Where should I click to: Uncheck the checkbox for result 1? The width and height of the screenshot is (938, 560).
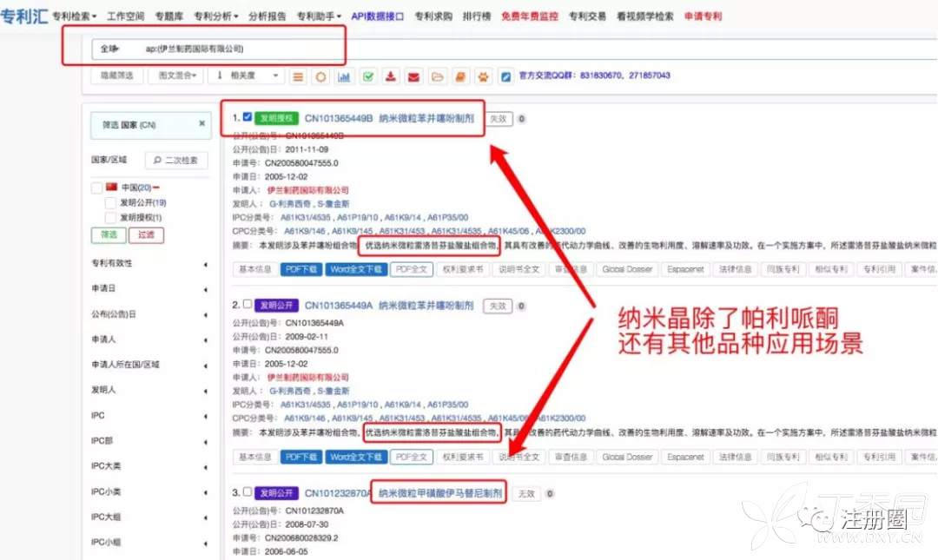click(x=248, y=117)
